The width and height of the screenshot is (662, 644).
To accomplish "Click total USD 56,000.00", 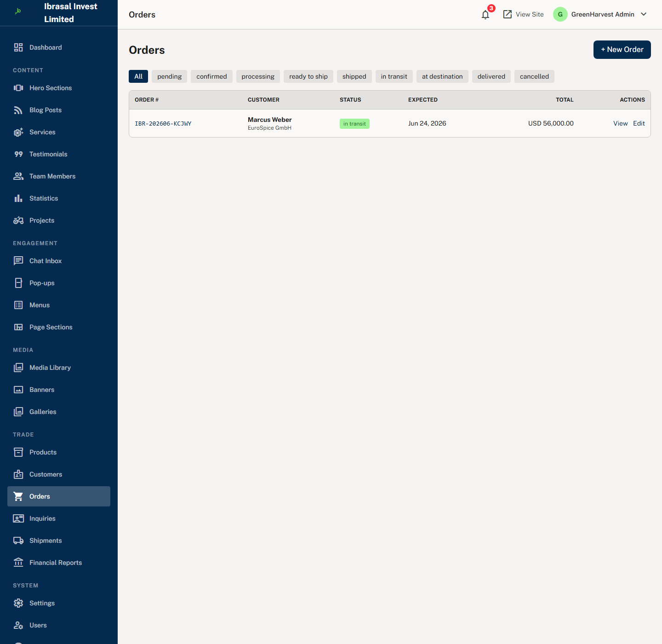I will point(551,123).
